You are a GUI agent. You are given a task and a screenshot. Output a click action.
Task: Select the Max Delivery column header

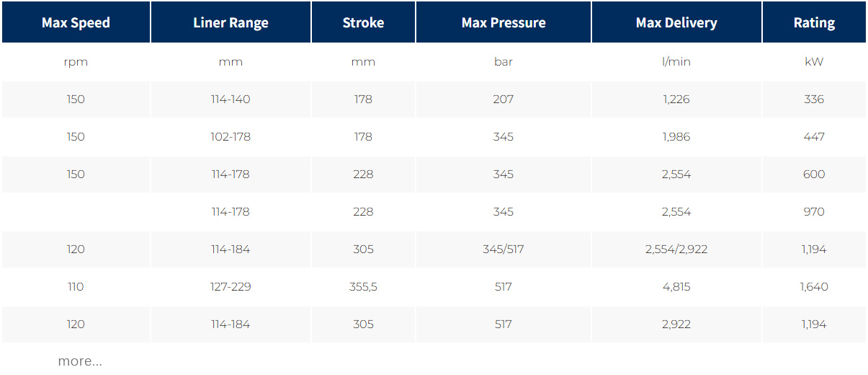(676, 22)
